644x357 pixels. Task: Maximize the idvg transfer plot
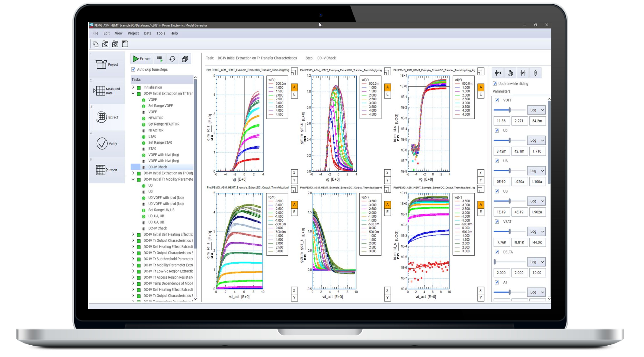[x=294, y=71]
